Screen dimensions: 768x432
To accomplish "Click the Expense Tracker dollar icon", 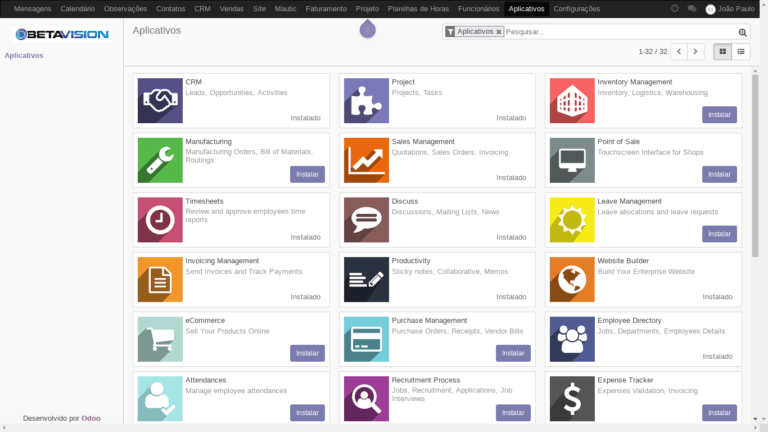I will pos(572,399).
